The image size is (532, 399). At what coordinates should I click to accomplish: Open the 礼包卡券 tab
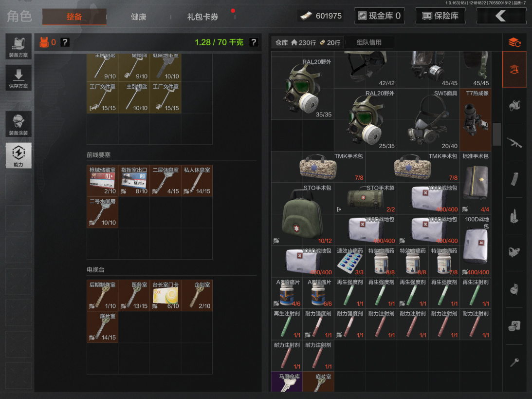[202, 17]
